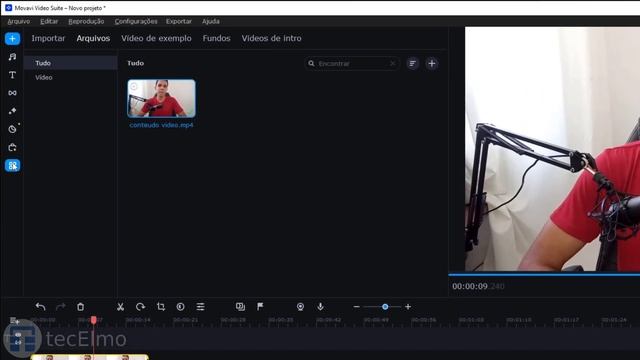Screen dimensions: 640x360
Task: Open the Arquivo menu
Action: tap(19, 21)
